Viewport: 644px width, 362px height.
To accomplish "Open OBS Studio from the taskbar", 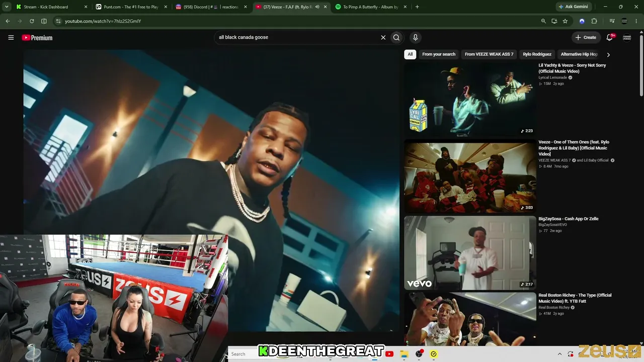I will point(419,354).
